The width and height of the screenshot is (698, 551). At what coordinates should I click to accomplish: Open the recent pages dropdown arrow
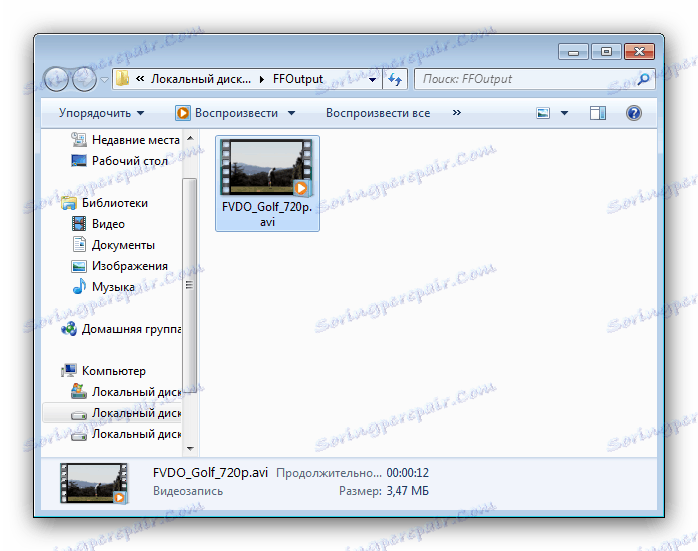[x=104, y=80]
